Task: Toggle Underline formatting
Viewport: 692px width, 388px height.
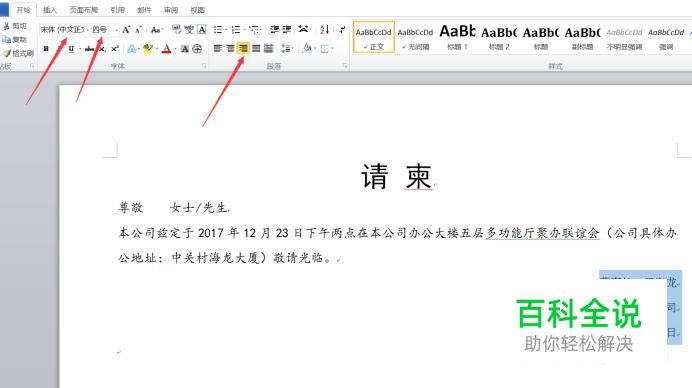Action: point(71,49)
